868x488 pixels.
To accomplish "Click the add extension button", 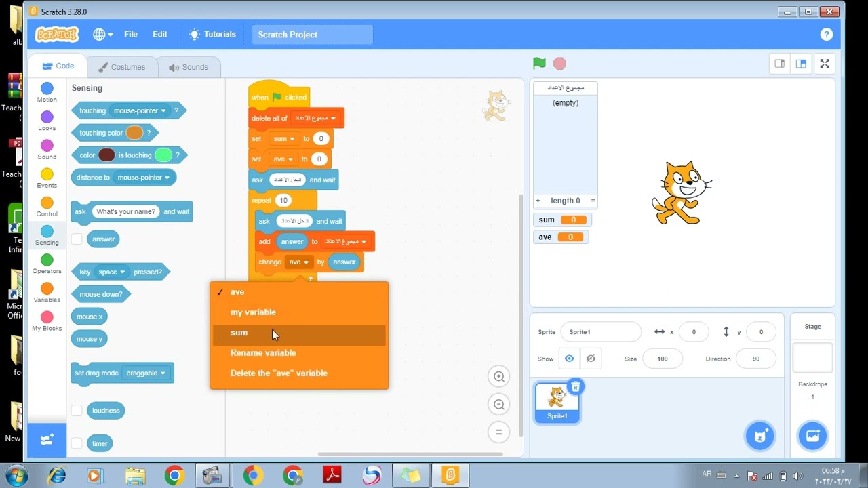I will coord(47,440).
